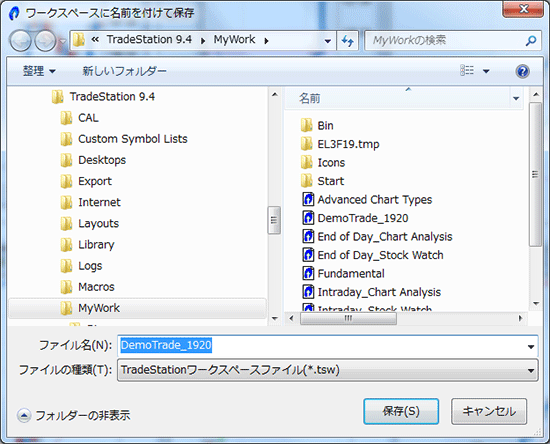Expand the address bar history dropdown
550x444 pixels.
[x=328, y=41]
